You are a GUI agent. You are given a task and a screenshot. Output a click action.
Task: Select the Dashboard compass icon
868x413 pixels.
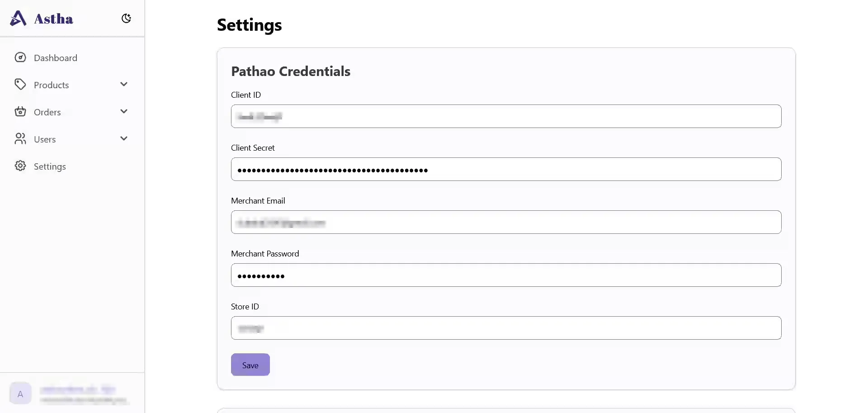(x=20, y=57)
